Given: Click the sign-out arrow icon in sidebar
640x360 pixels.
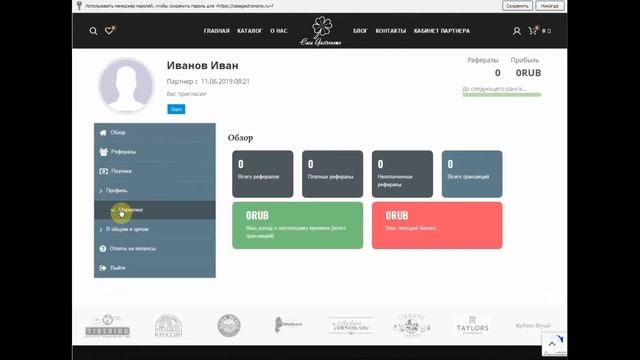Looking at the screenshot, I should [103, 268].
